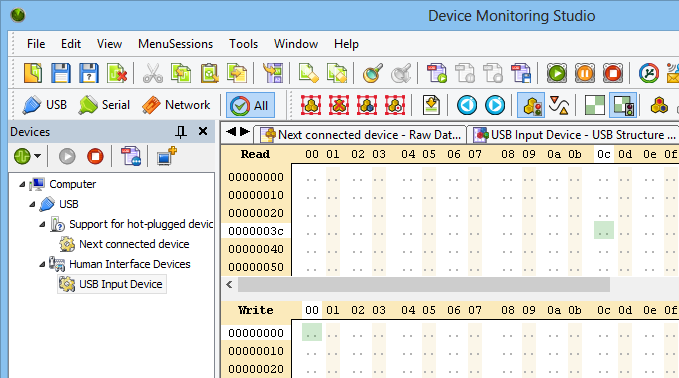Open the Window menu
The image size is (679, 378).
296,44
